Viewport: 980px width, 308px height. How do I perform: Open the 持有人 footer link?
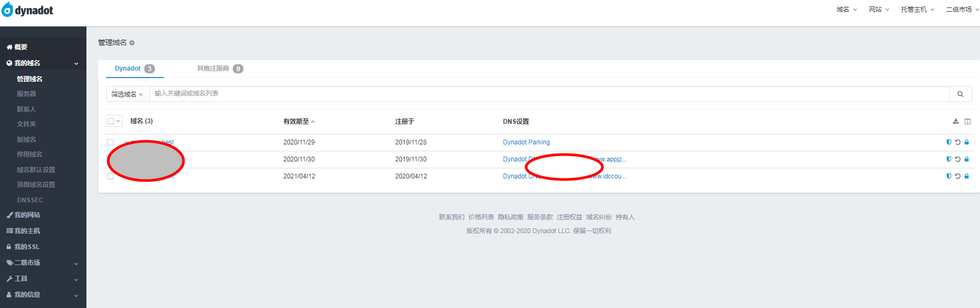(x=625, y=217)
